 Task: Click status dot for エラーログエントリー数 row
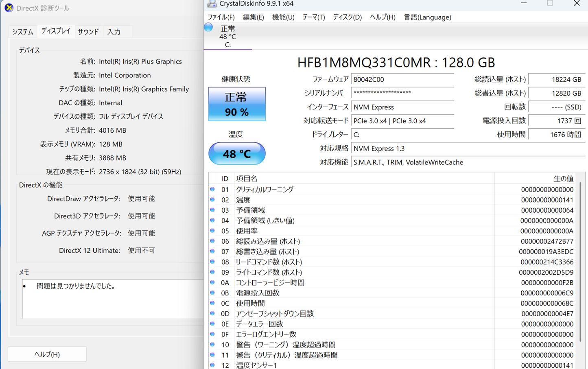click(x=212, y=334)
